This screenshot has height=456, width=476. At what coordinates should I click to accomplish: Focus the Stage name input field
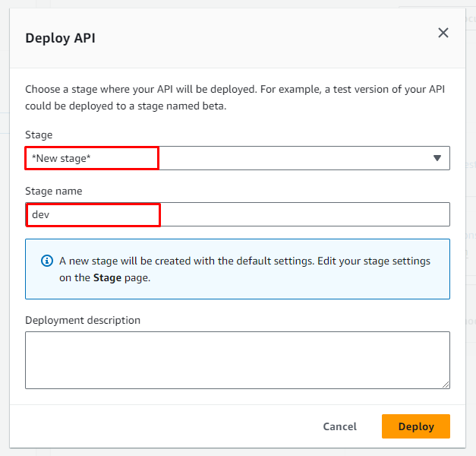click(x=304, y=214)
